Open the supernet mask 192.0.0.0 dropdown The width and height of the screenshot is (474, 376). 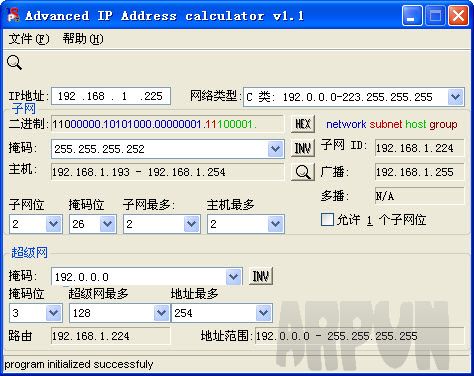point(233,276)
